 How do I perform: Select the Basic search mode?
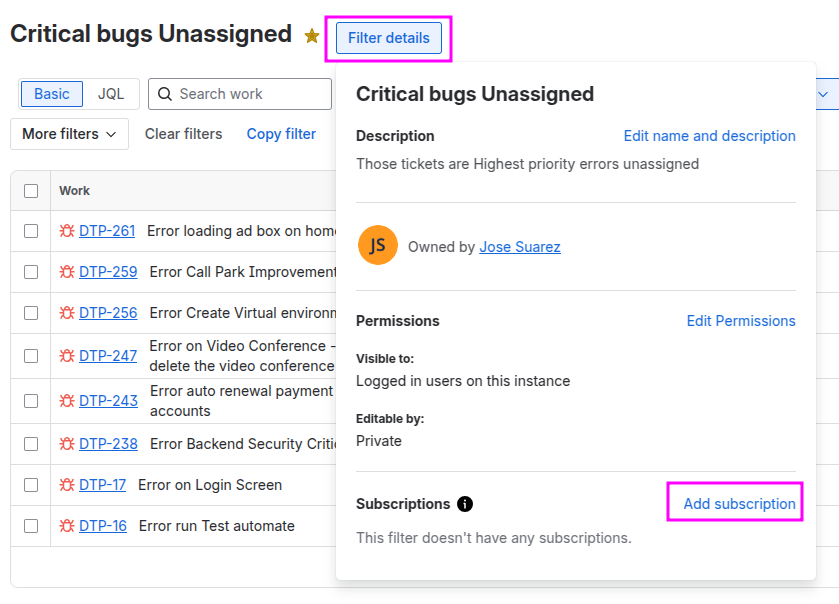52,94
